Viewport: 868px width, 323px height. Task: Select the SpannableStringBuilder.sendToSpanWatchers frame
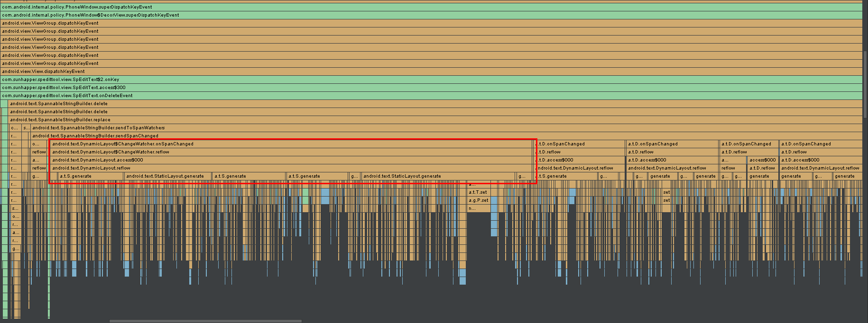(446, 128)
